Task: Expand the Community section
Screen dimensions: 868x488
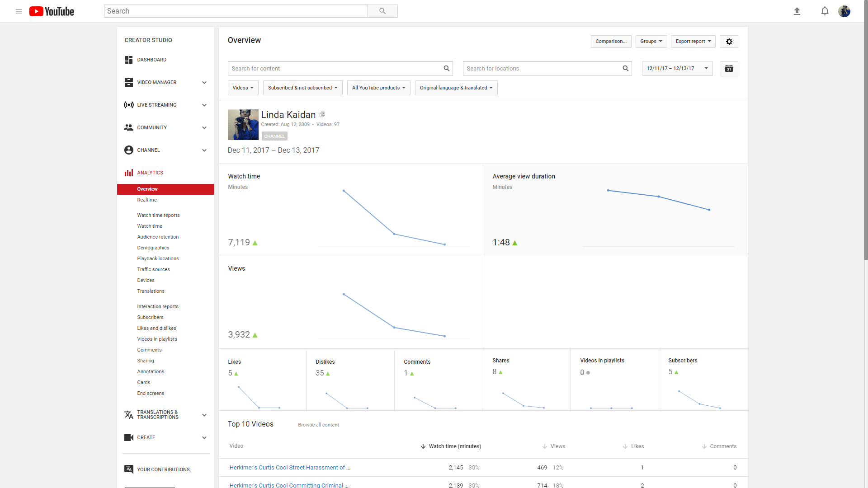Action: pyautogui.click(x=204, y=128)
